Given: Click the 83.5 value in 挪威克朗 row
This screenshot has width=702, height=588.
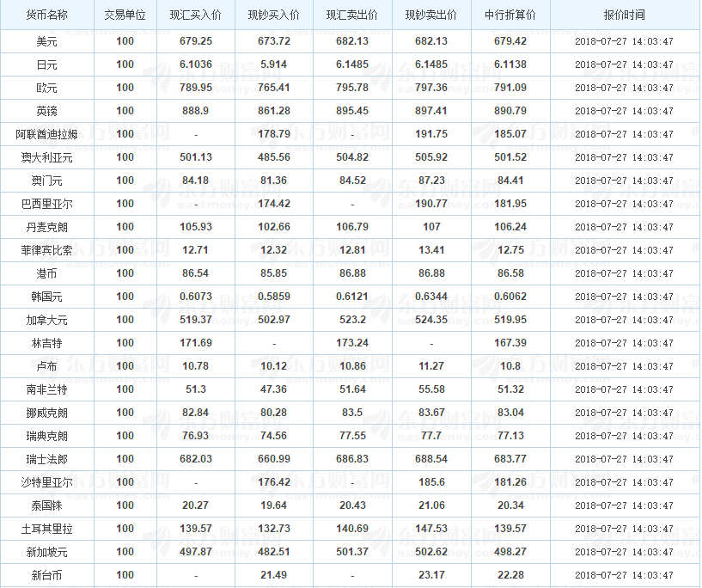Looking at the screenshot, I should pyautogui.click(x=352, y=413).
